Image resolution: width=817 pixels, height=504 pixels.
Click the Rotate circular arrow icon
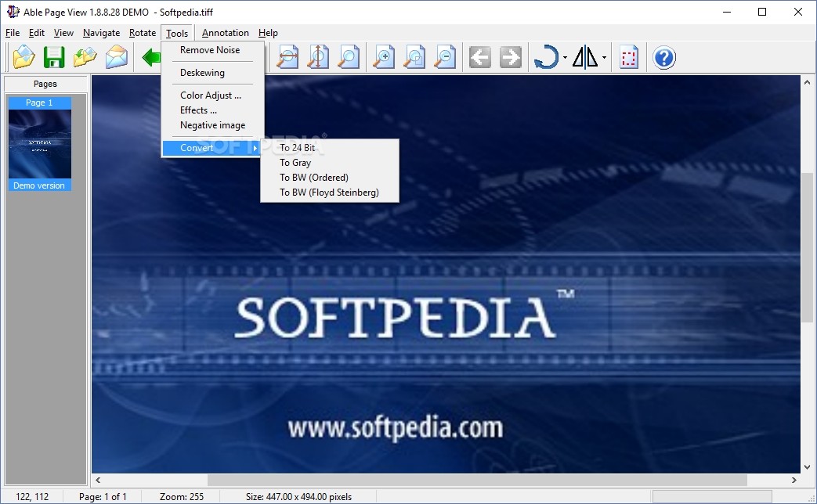point(546,57)
